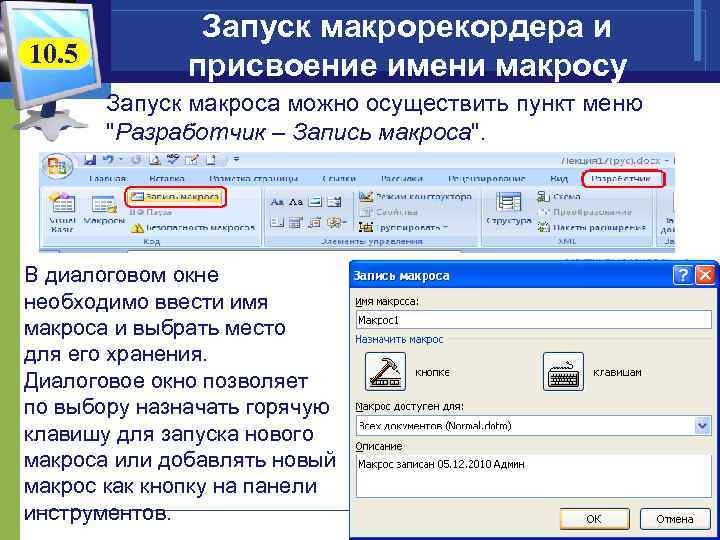Click the Save icon in quick access toolbar
This screenshot has width=720, height=540.
pyautogui.click(x=90, y=159)
